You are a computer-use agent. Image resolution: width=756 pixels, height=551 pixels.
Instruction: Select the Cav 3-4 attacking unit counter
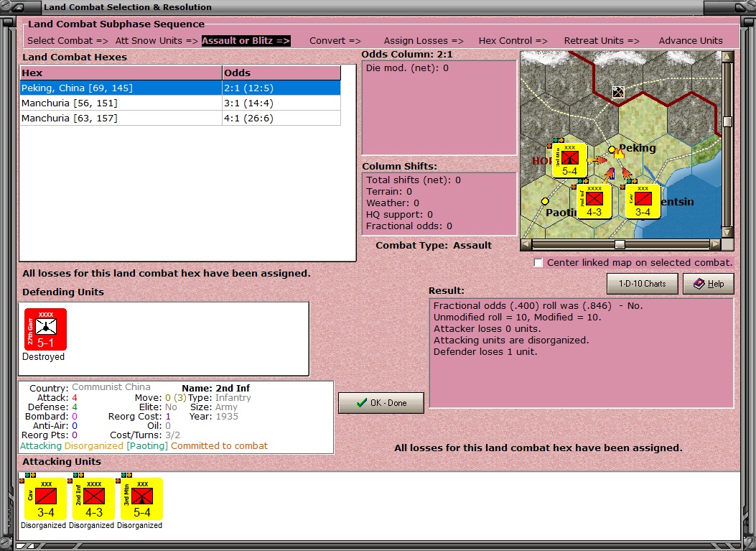(45, 499)
